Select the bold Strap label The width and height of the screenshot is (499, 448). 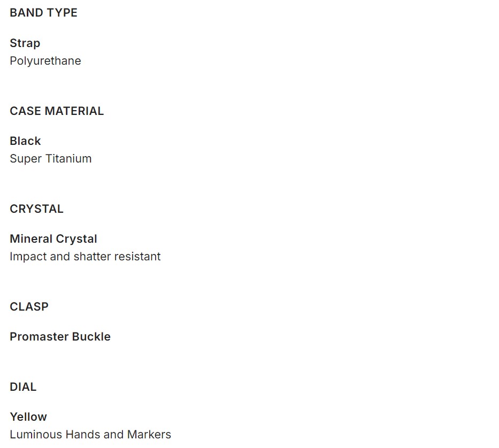pyautogui.click(x=25, y=43)
